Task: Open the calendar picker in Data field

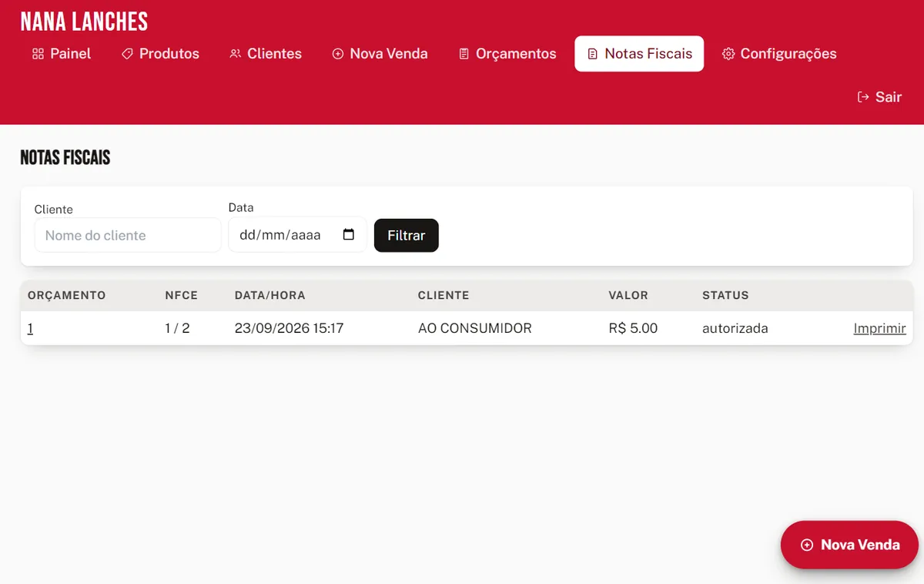Action: point(348,235)
